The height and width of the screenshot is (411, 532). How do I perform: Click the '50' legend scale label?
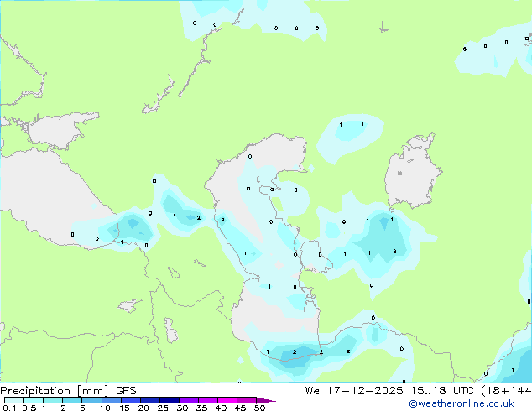click(259, 408)
